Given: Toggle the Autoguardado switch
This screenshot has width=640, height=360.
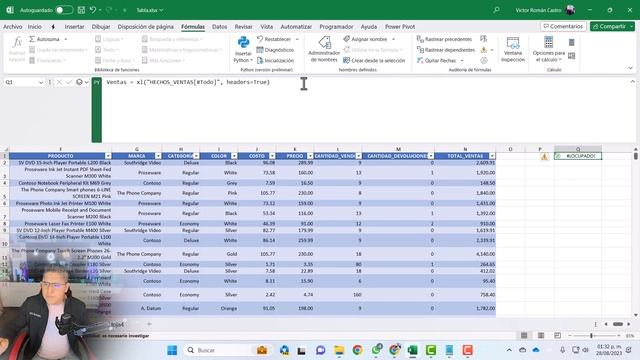Looking at the screenshot, I should pyautogui.click(x=64, y=10).
